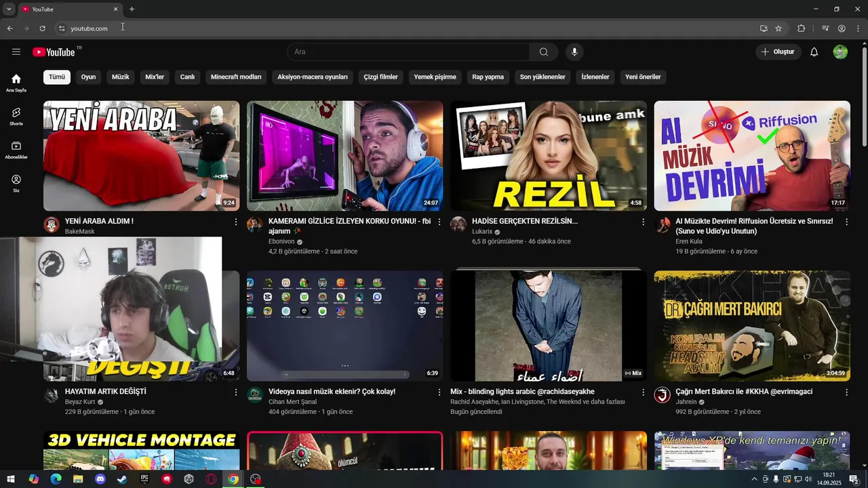Open video title AI Müzikte Devrim Riffusion

[x=754, y=226]
